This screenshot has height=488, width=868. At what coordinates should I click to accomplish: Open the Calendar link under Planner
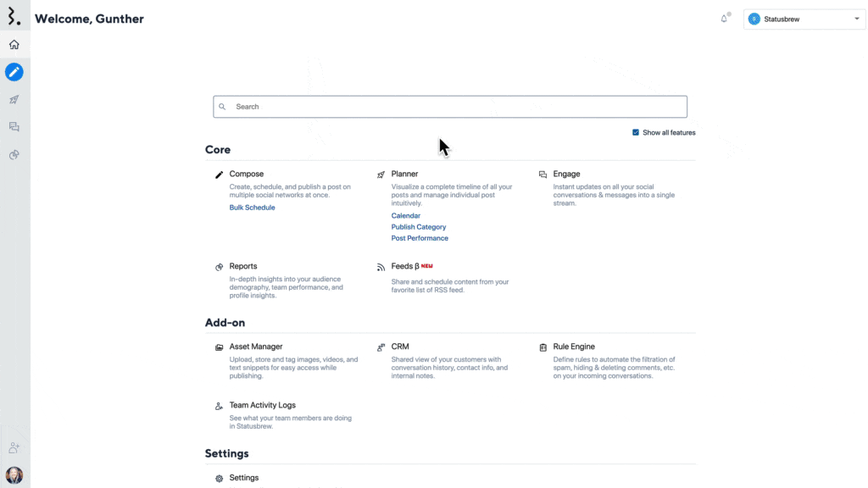[405, 215]
